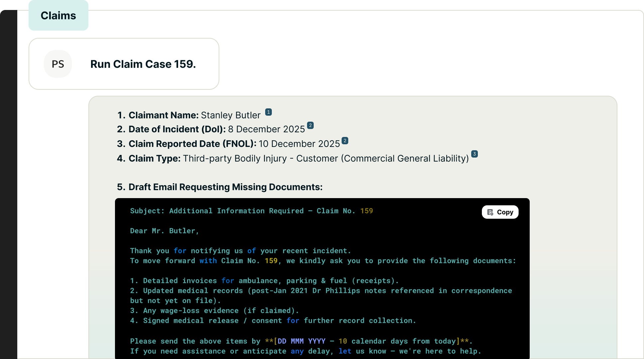Click the updated medical records request line

pyautogui.click(x=321, y=291)
